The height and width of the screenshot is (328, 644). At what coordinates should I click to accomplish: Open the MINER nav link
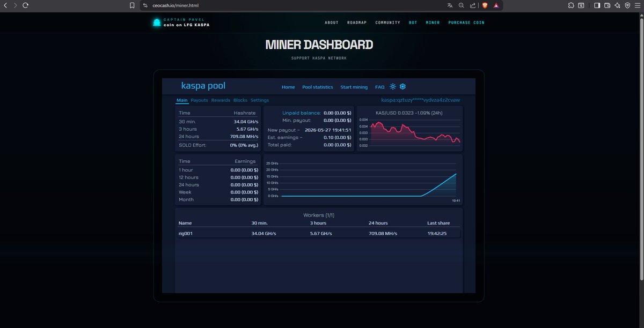pyautogui.click(x=433, y=23)
